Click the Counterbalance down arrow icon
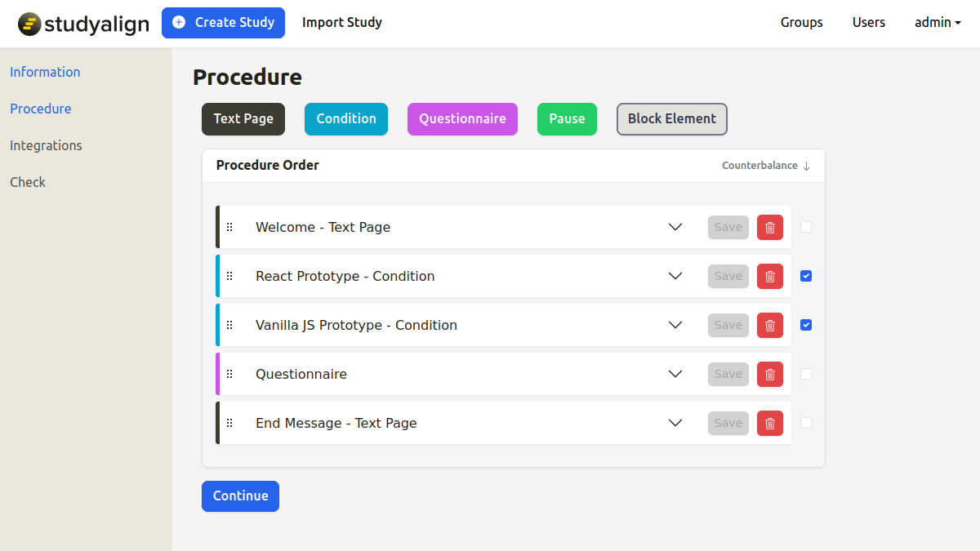980x551 pixels. (x=806, y=166)
